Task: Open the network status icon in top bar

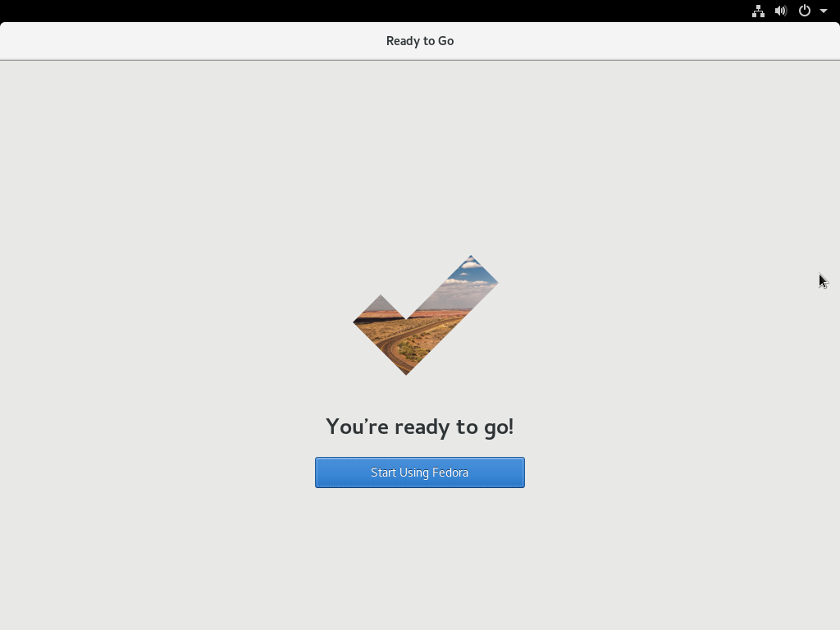Action: click(x=758, y=11)
